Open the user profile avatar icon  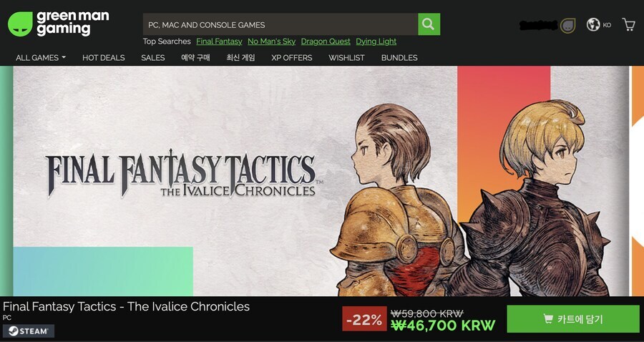click(x=567, y=26)
